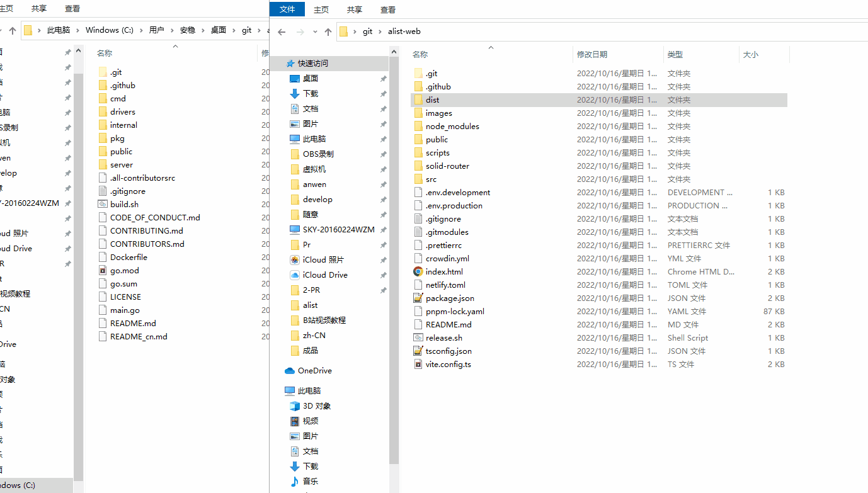This screenshot has height=493, width=868.
Task: Click the navigation pane vertical scrollbar
Action: pyautogui.click(x=394, y=252)
